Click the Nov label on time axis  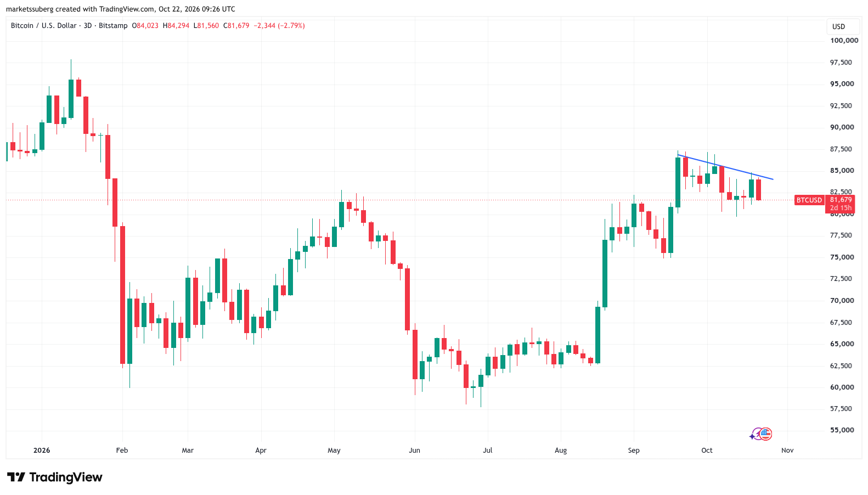787,451
